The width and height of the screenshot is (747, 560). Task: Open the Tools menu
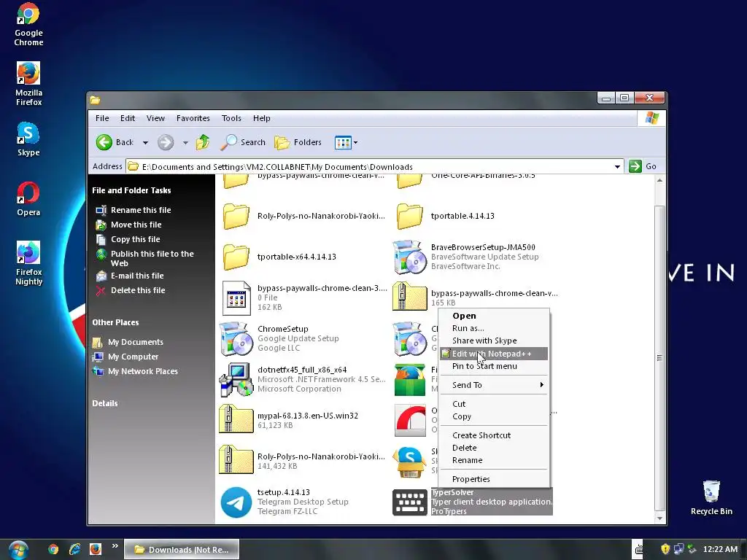point(231,118)
